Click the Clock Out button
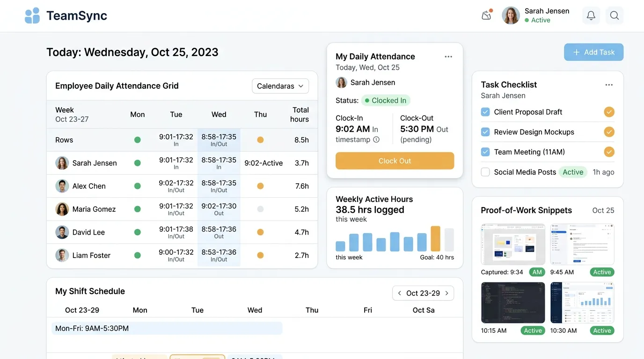 (395, 161)
